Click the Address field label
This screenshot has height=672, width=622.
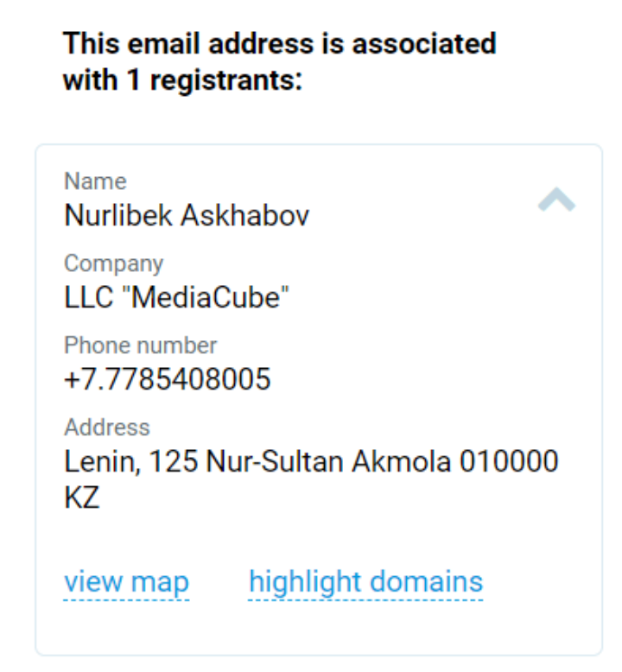point(106,427)
